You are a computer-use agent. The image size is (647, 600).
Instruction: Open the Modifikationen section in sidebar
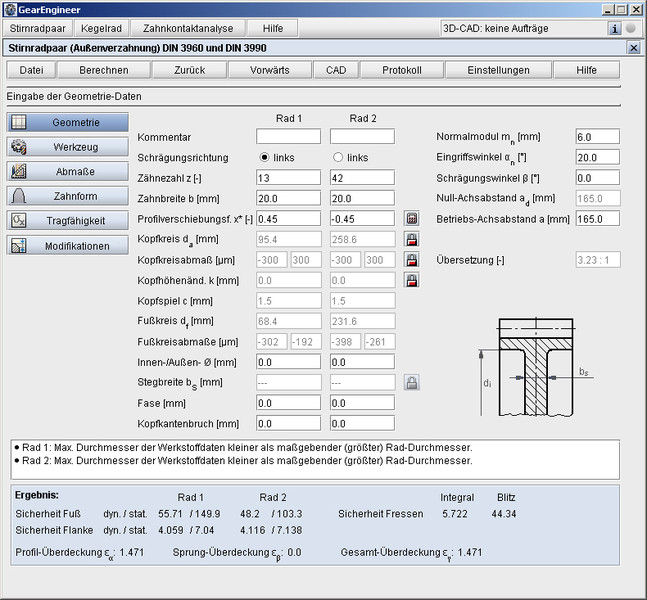tap(68, 245)
